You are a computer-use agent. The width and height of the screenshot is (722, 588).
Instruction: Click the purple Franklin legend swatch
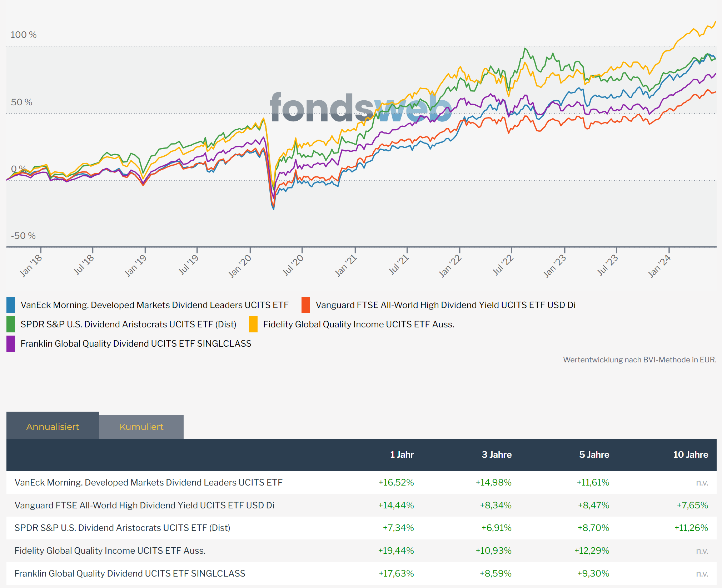click(11, 343)
